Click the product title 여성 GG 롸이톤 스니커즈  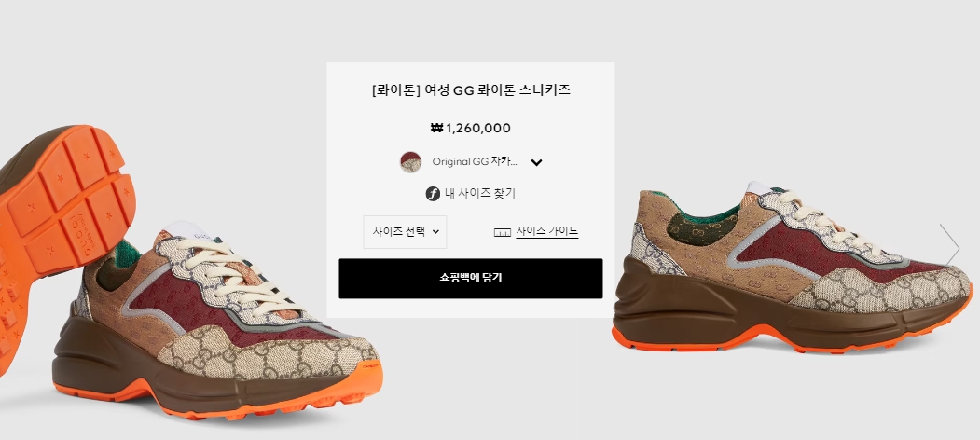(x=498, y=90)
